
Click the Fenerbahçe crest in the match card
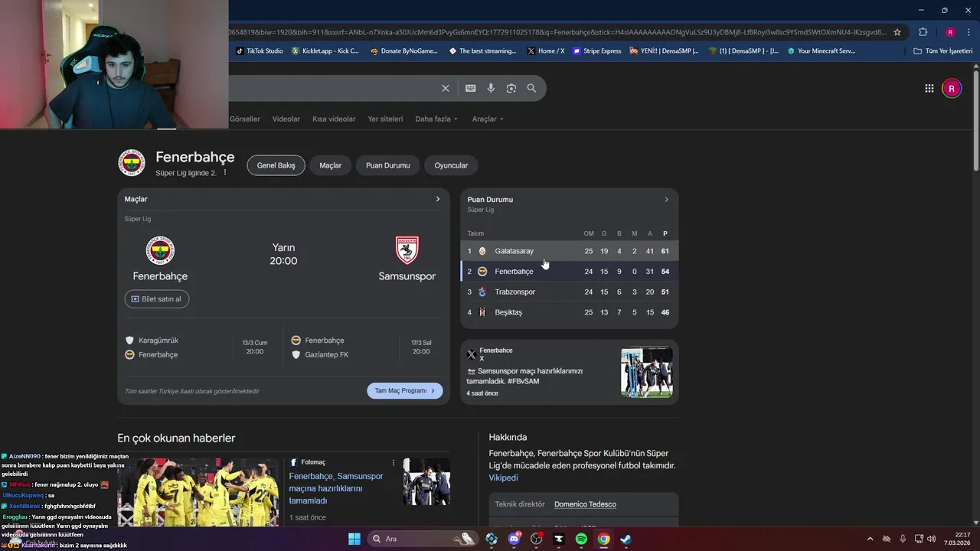coord(160,250)
